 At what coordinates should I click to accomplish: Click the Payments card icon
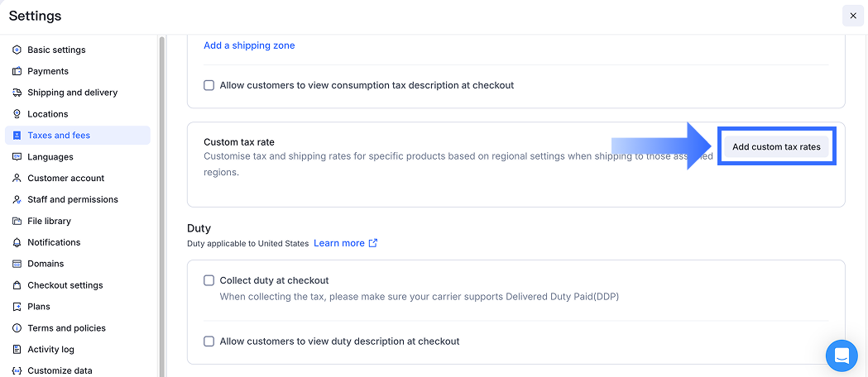click(x=17, y=71)
